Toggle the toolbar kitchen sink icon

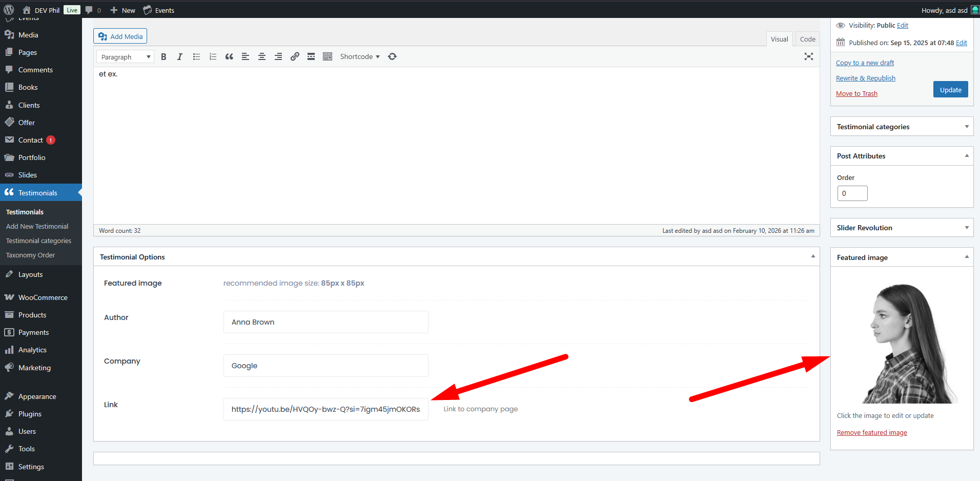328,57
